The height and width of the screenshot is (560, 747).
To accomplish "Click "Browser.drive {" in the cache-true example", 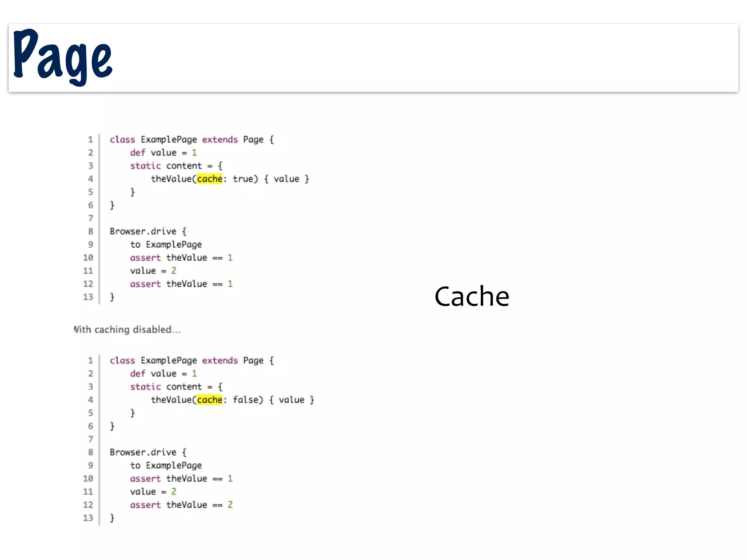I will [x=148, y=232].
